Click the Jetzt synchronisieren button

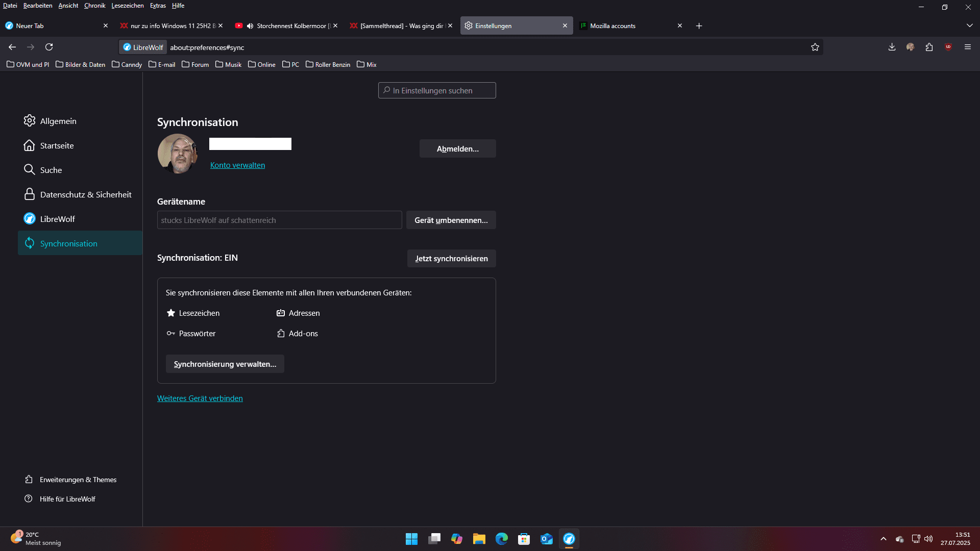click(x=451, y=258)
